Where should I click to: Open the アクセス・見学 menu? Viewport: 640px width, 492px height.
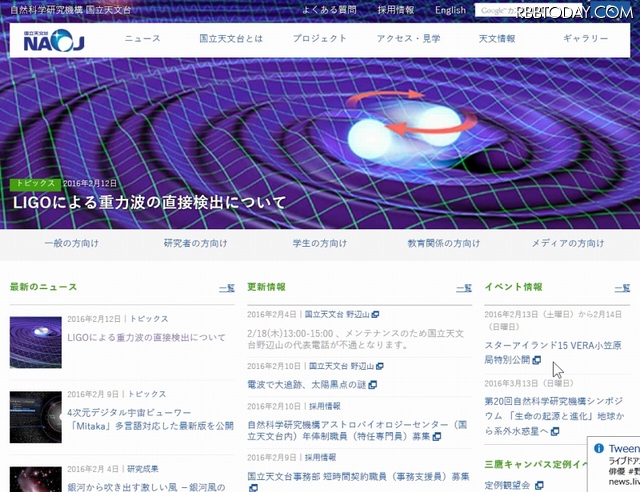pos(408,39)
